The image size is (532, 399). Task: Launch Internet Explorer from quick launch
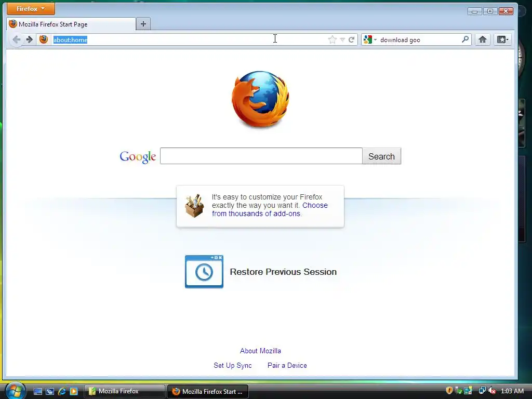coord(62,391)
